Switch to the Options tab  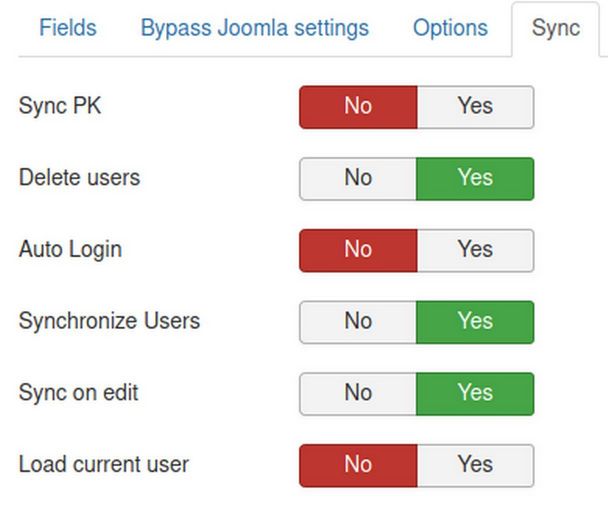point(450,27)
